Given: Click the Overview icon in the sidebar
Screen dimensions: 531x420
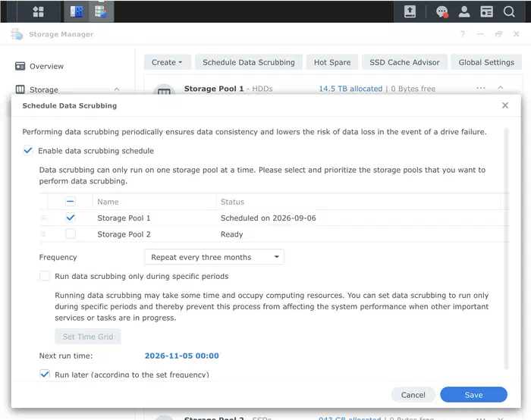Looking at the screenshot, I should 20,66.
